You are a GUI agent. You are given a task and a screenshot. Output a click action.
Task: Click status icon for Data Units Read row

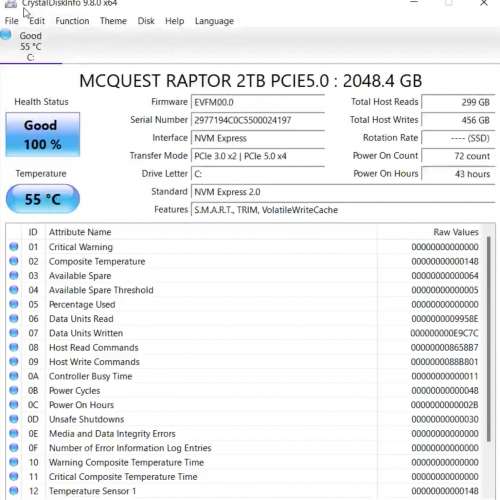click(x=14, y=318)
